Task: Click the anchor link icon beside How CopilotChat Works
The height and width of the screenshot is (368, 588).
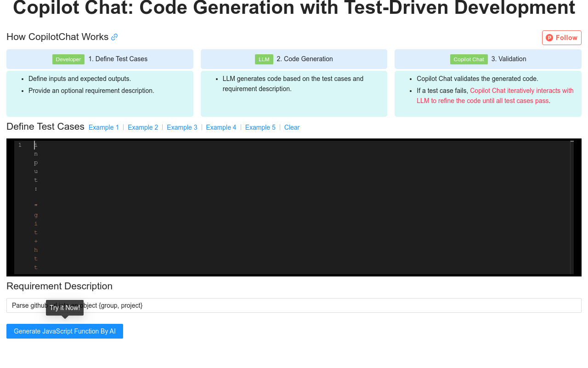Action: (x=114, y=37)
